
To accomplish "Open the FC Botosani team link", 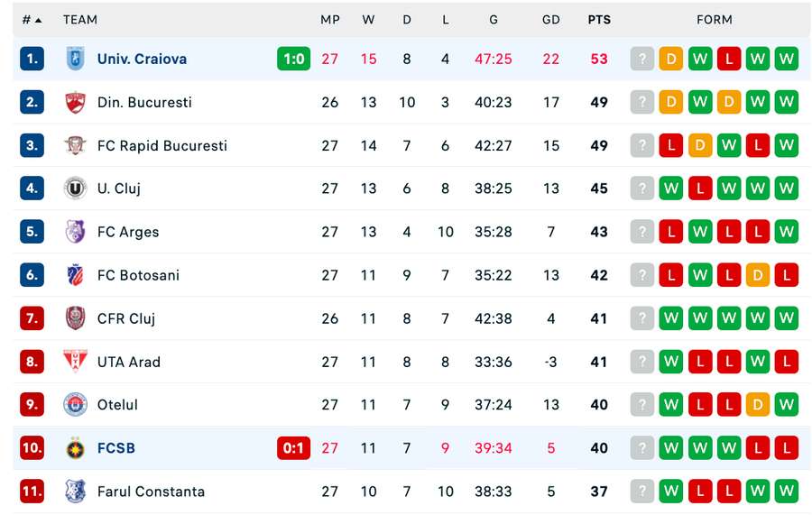I will tap(140, 275).
